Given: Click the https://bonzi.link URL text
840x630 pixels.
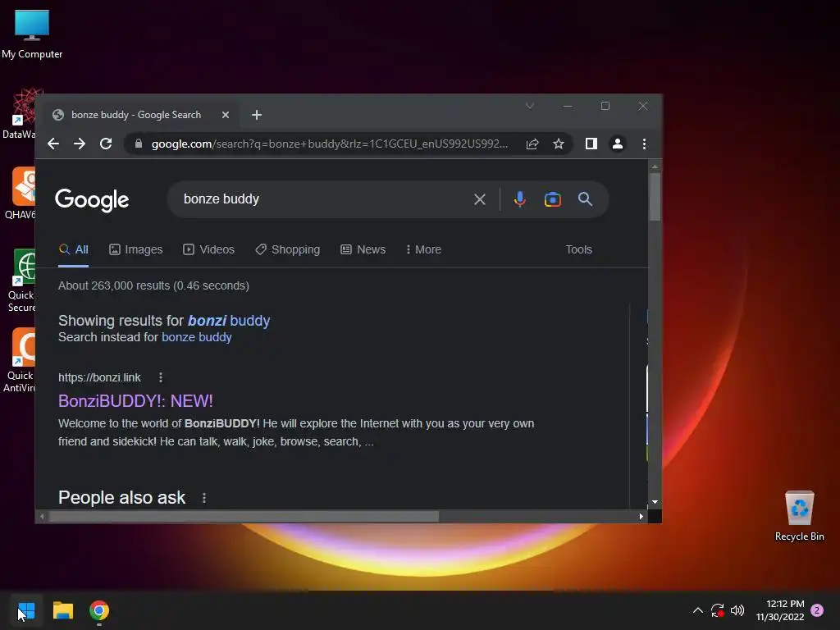Looking at the screenshot, I should click(99, 377).
